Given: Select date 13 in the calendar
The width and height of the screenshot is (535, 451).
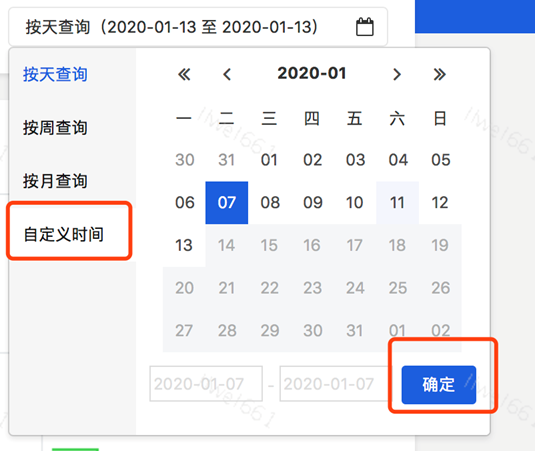Looking at the screenshot, I should coord(184,245).
